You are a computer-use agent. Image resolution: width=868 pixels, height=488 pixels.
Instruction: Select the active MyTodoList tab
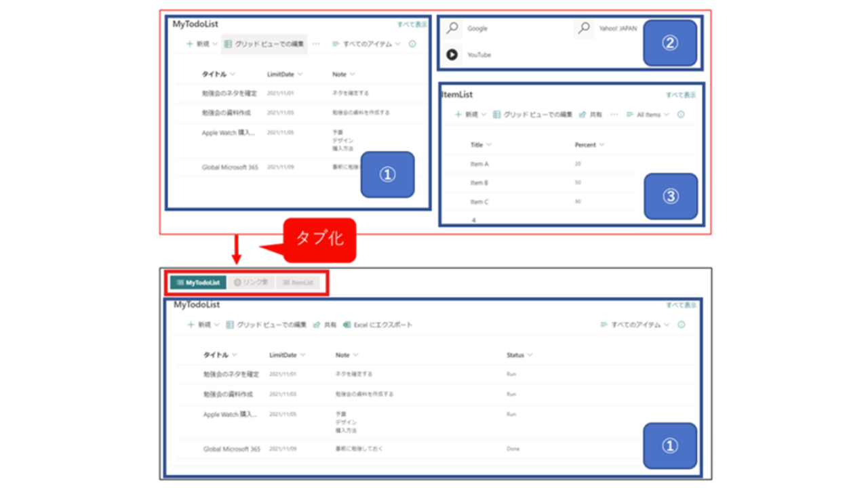(197, 283)
